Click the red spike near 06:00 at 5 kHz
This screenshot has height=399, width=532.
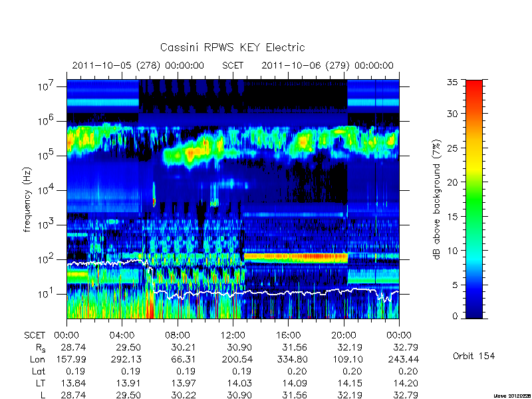pos(154,203)
